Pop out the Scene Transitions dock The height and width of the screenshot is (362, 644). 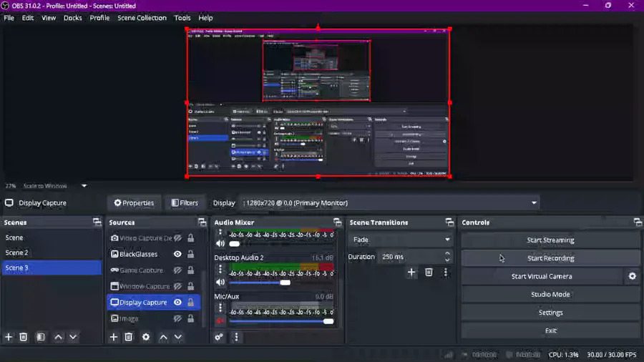point(449,222)
